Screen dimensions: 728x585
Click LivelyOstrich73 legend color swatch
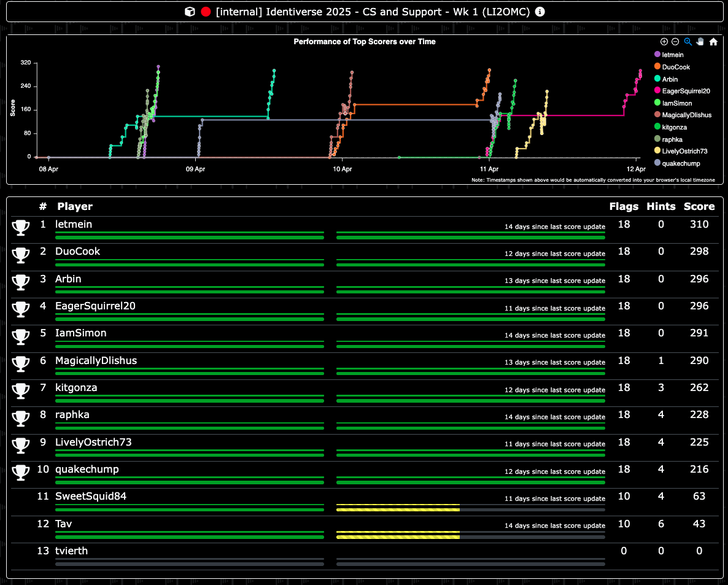pos(658,151)
